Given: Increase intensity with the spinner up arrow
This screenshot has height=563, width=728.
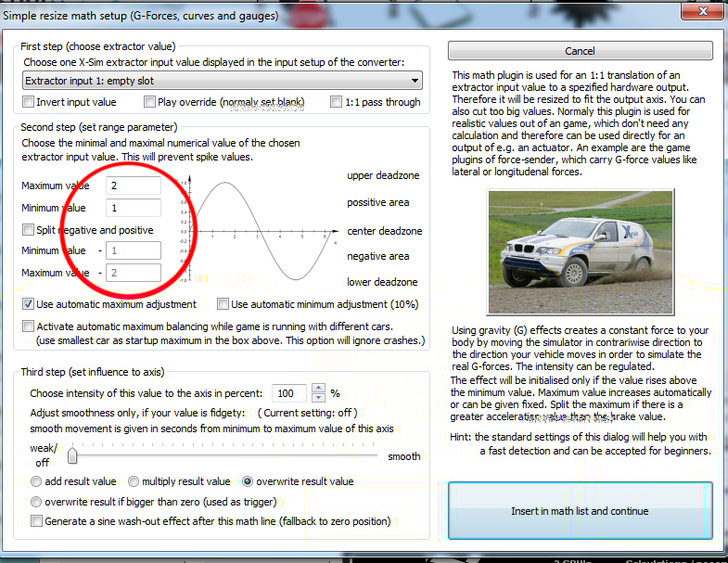Looking at the screenshot, I should (318, 389).
